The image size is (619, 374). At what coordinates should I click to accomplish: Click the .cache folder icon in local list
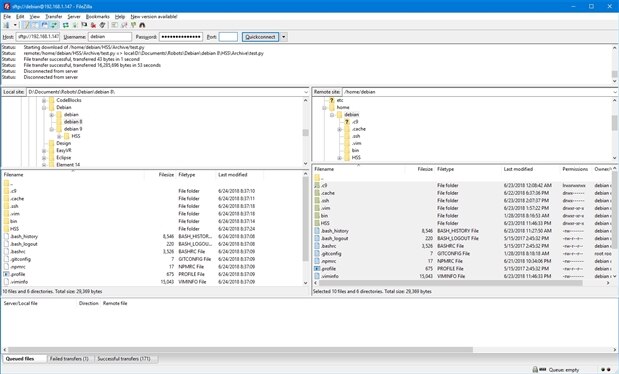(x=6, y=199)
